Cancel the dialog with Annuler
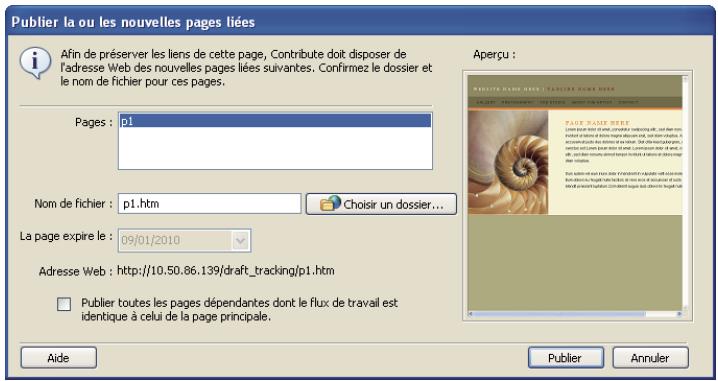This screenshot has height=381, width=718. 650,358
